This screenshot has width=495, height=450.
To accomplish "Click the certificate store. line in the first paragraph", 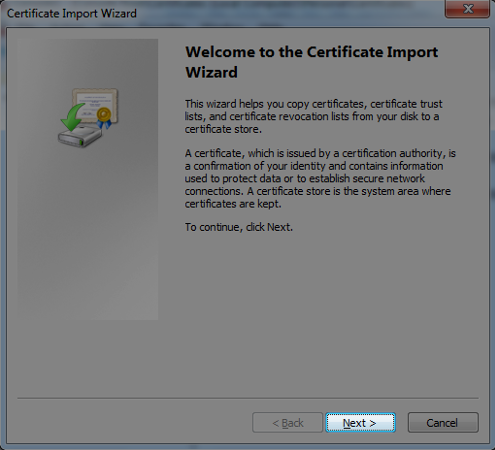I will pyautogui.click(x=223, y=129).
